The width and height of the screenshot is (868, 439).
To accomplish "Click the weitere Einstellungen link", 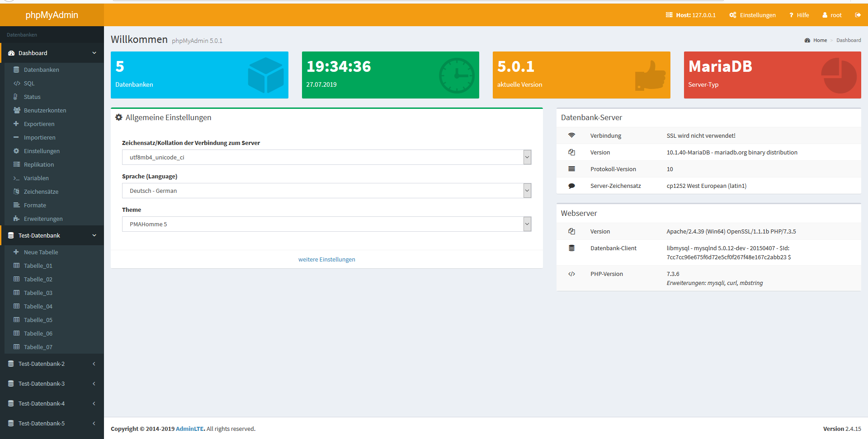I will click(x=326, y=259).
